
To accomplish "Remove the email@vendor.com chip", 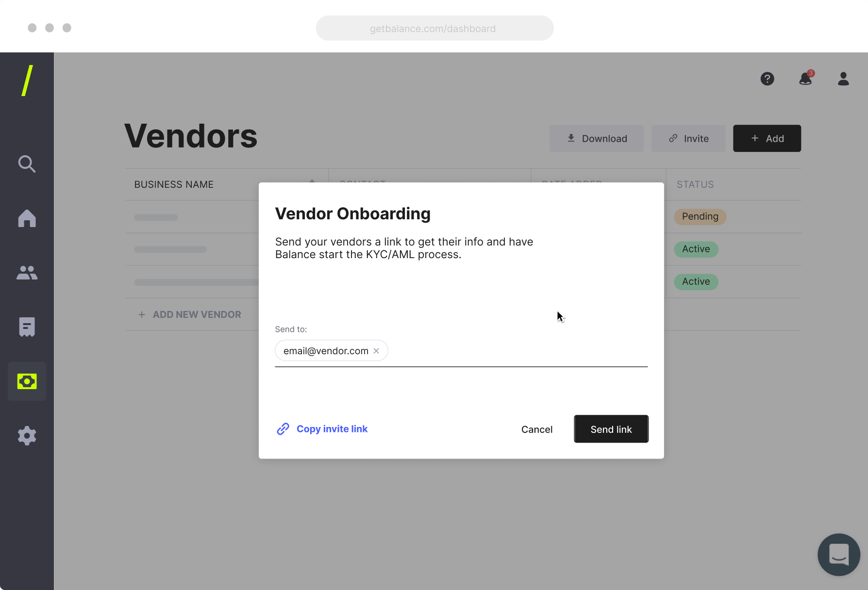I will (x=376, y=351).
